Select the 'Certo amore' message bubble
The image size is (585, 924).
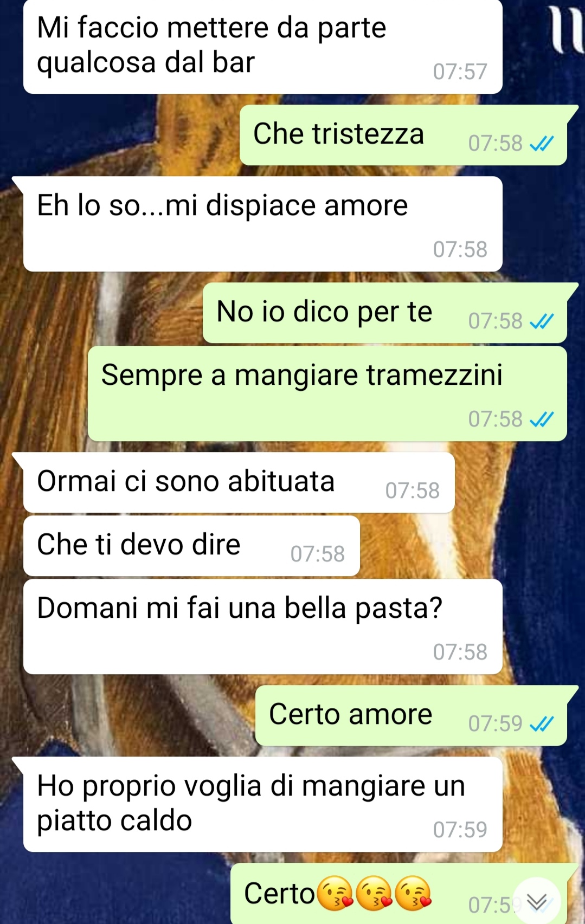(x=411, y=715)
